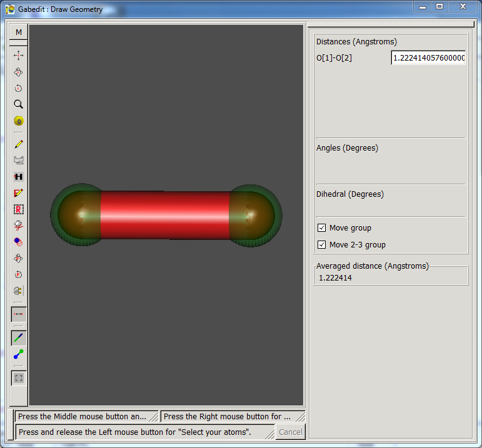Click the O[1]-O[2] distance input field
The image size is (482, 448).
[x=428, y=58]
